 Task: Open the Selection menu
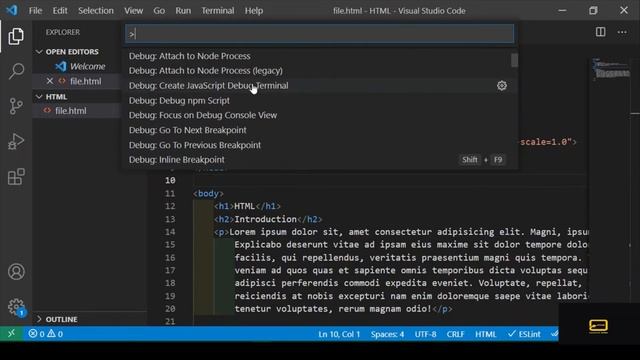click(x=96, y=11)
